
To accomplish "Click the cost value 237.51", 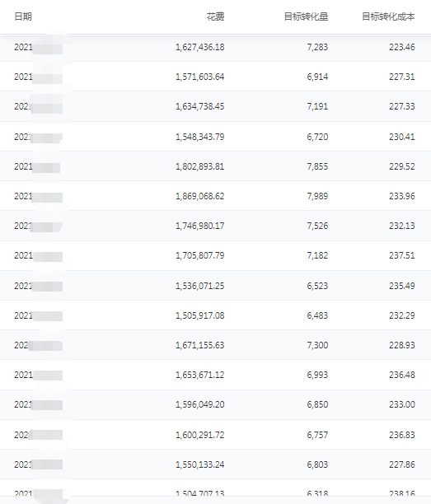I will (x=401, y=255).
